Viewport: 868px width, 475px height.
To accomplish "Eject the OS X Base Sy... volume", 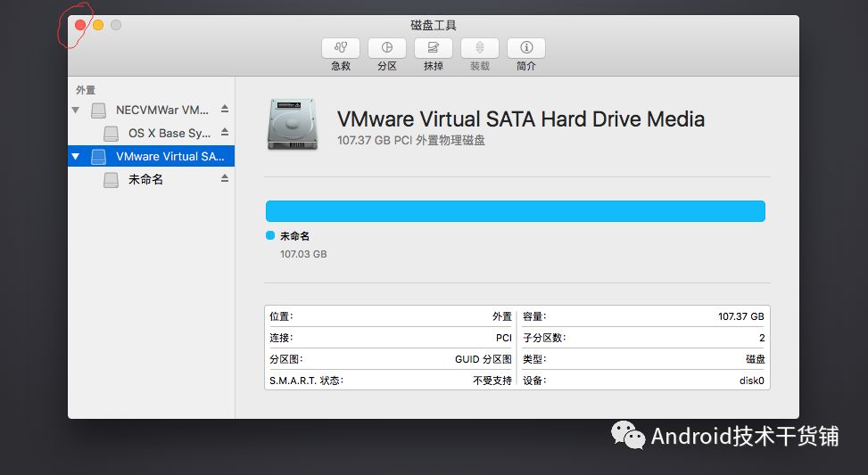I will (225, 132).
